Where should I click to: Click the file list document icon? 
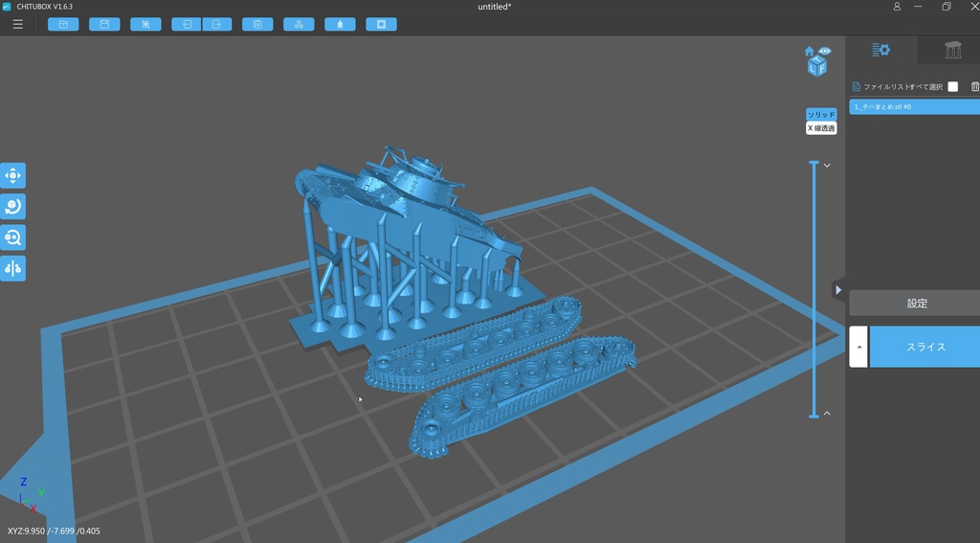tap(857, 87)
